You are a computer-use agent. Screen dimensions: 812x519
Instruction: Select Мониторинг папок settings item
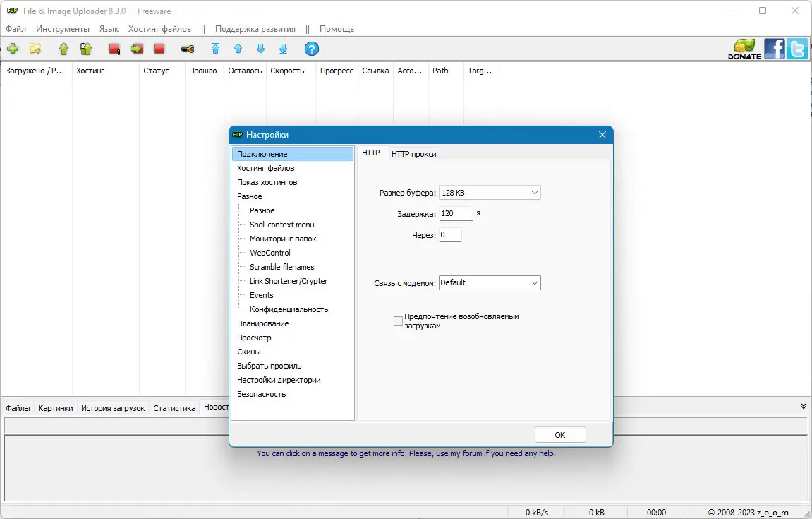tap(283, 239)
